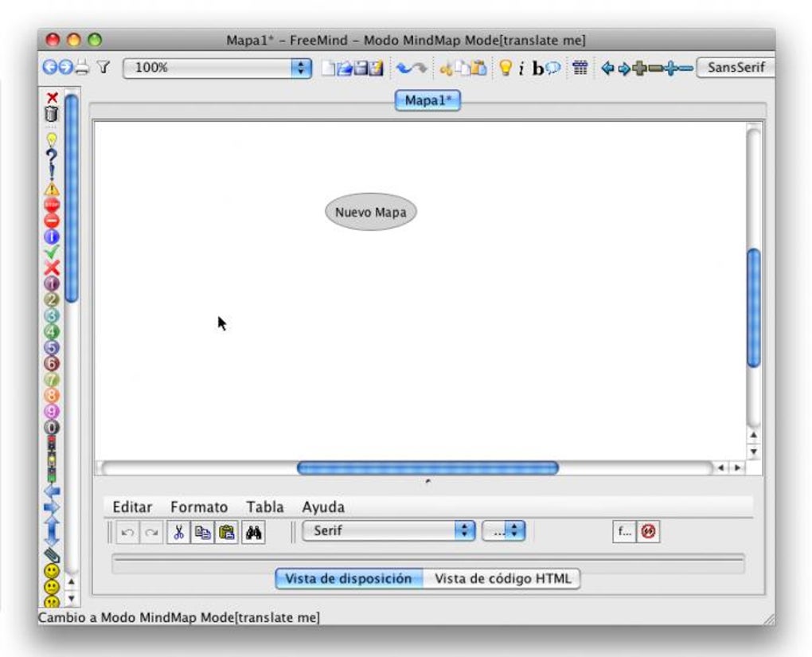The image size is (812, 657).
Task: Create a new map with the blank page icon
Action: (x=328, y=68)
